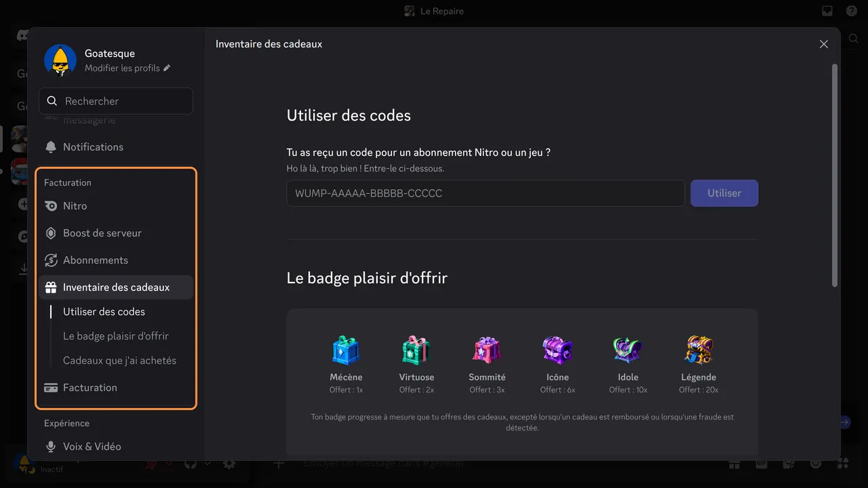Jump to Le badge plaisir d'offrir subsection
Image resolution: width=868 pixels, height=488 pixels.
(116, 336)
